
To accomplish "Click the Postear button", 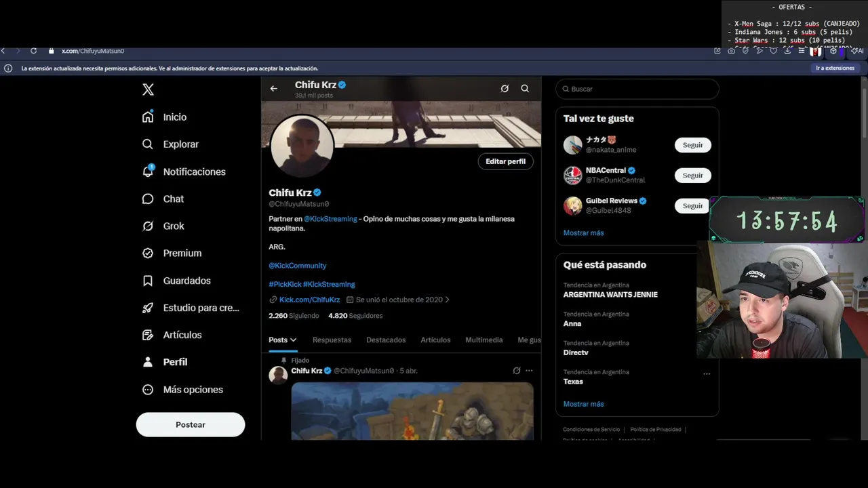I will [191, 424].
